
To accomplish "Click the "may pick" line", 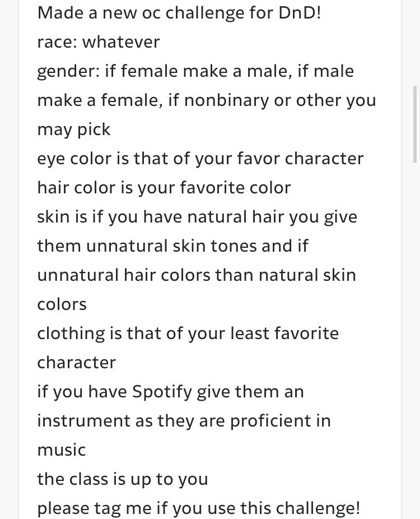I will tap(74, 130).
